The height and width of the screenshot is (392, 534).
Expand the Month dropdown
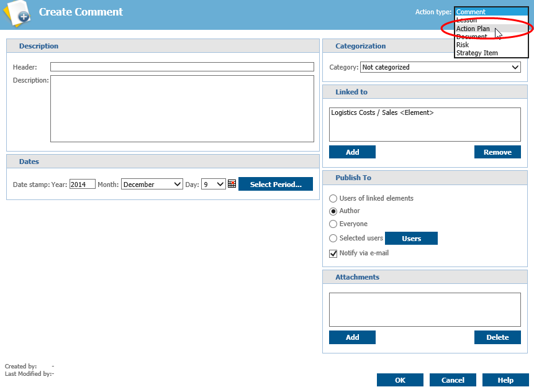pos(152,185)
